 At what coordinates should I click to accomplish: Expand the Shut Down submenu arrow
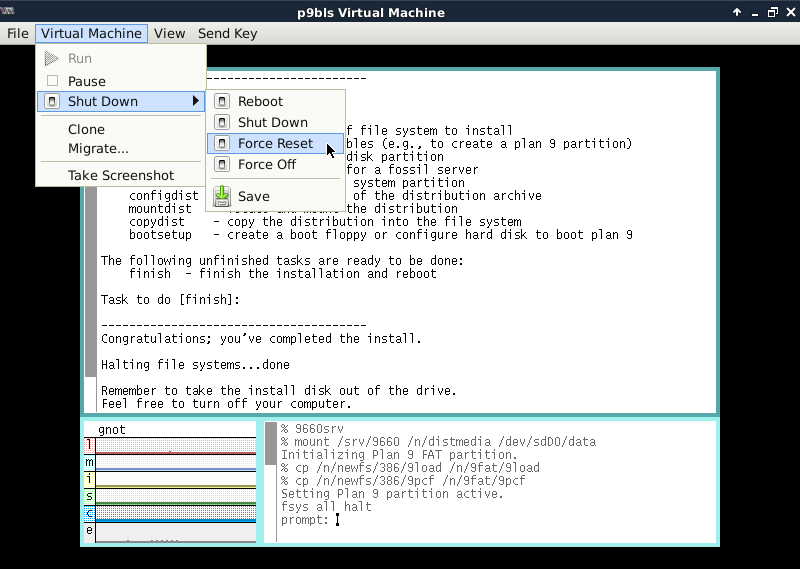coord(196,101)
